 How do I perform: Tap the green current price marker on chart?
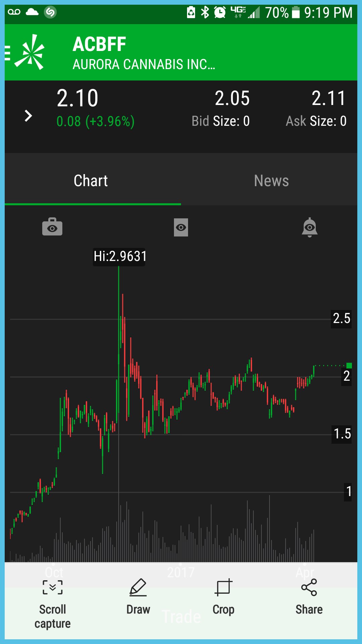point(349,366)
